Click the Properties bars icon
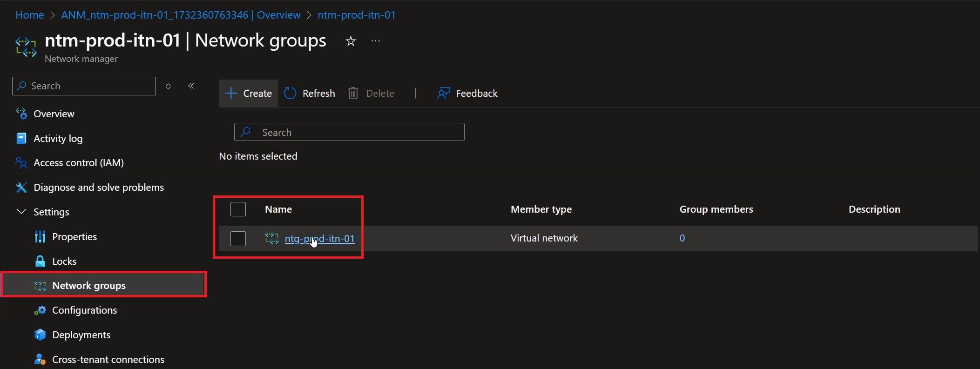The width and height of the screenshot is (980, 369). coord(40,237)
